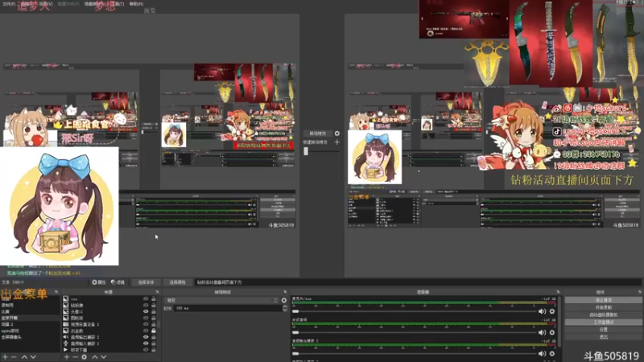This screenshot has height=362, width=644.
Task: Open the 文件(F) menu
Action: [x=9, y=4]
